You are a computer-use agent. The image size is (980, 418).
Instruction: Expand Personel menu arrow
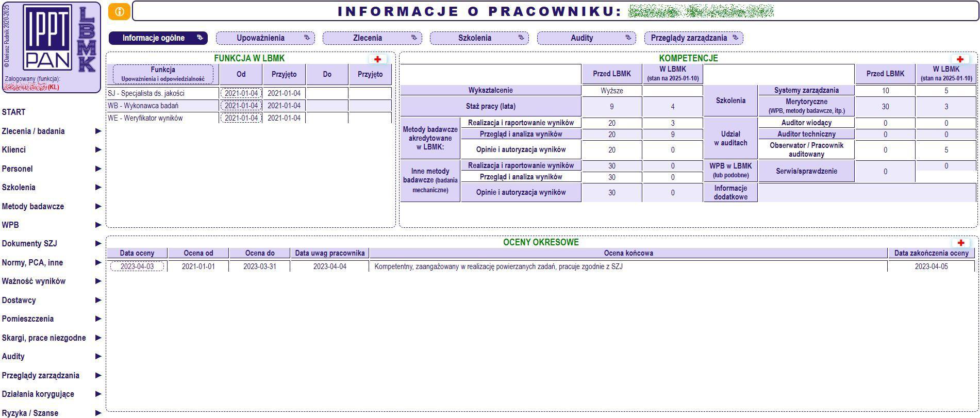coord(98,169)
